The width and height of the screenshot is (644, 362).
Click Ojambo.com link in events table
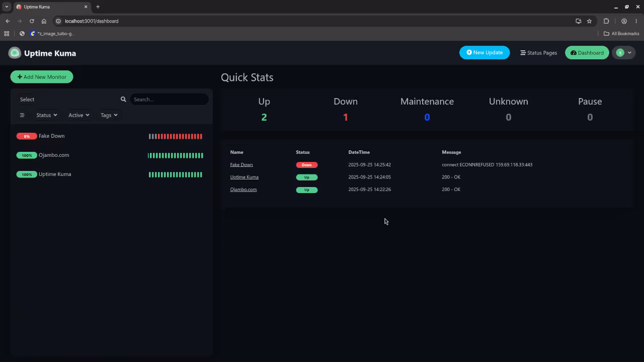pyautogui.click(x=244, y=190)
